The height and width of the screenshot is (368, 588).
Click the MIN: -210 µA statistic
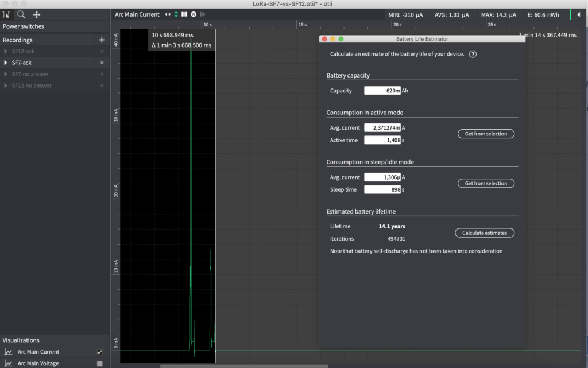(405, 15)
